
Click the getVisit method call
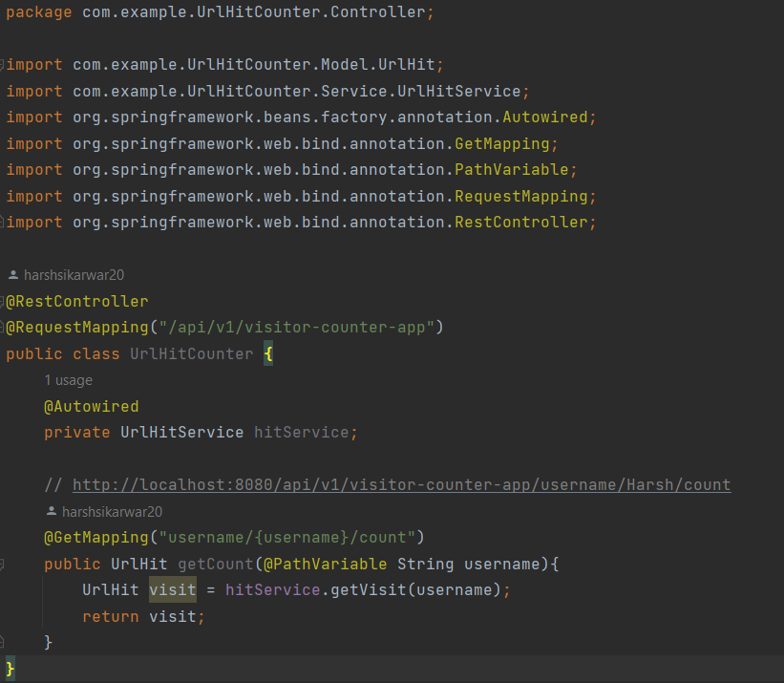(x=368, y=590)
